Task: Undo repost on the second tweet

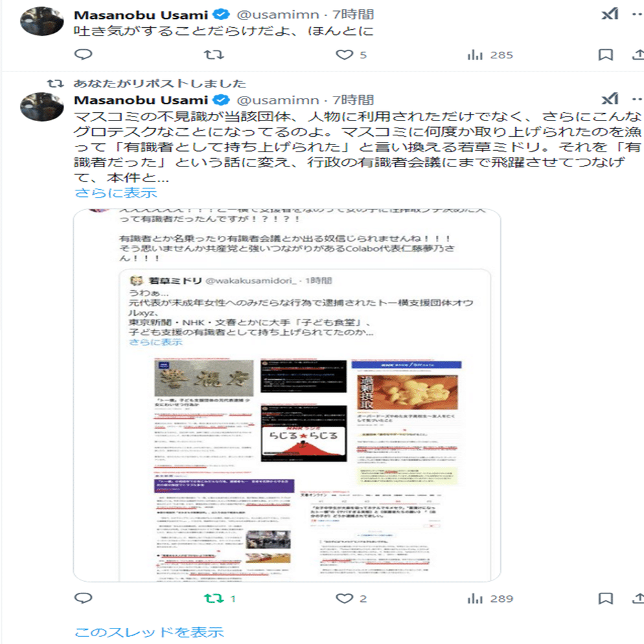Action: pyautogui.click(x=220, y=599)
